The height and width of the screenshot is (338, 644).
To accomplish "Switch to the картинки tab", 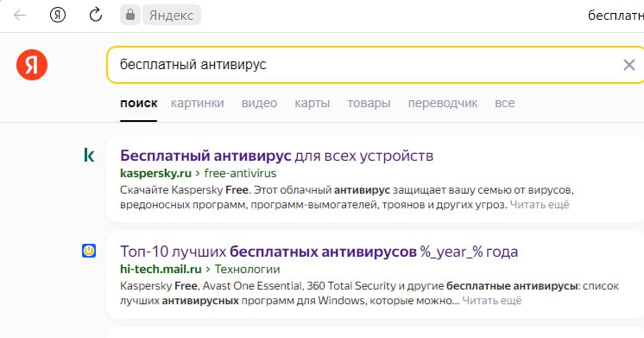I will [x=198, y=103].
